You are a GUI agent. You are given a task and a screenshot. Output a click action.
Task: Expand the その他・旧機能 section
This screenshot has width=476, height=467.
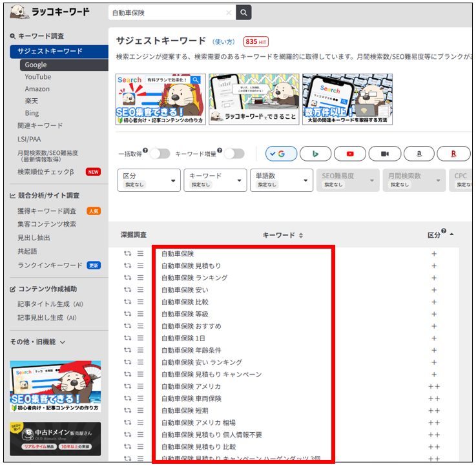(x=37, y=342)
